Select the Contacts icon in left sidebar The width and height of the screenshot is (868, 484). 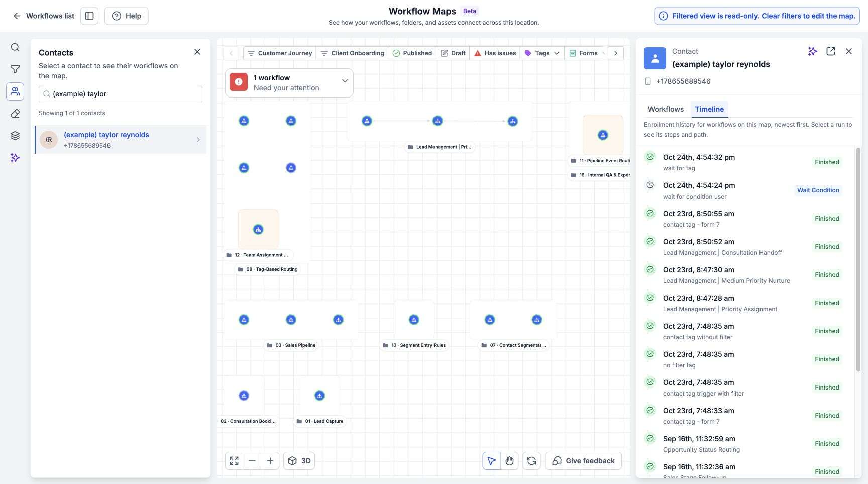15,91
